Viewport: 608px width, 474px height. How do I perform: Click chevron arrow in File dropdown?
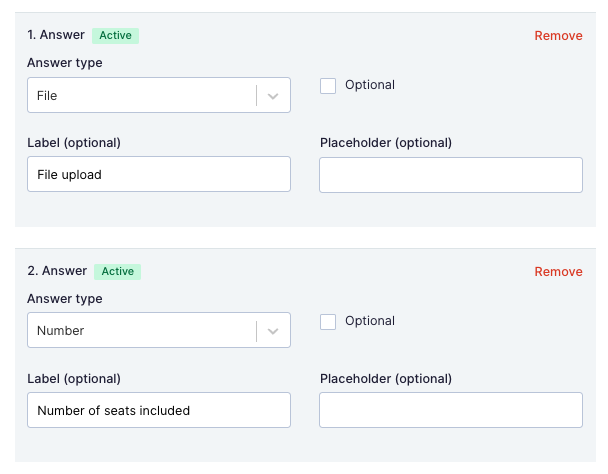273,96
